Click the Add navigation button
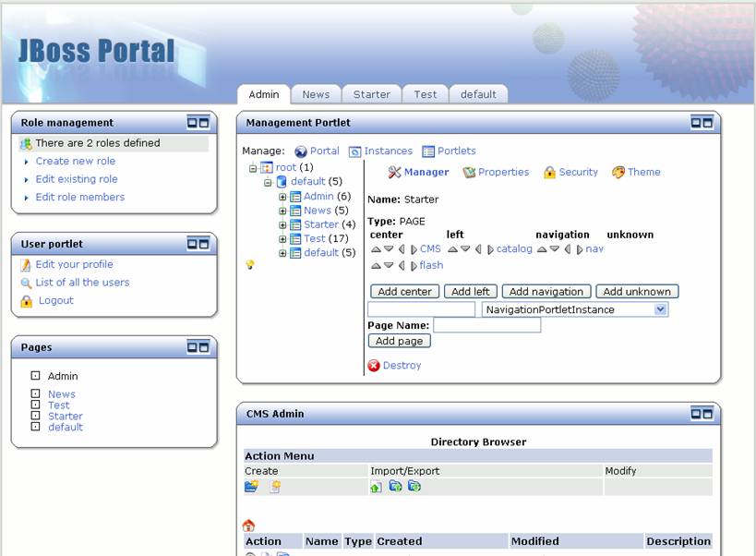Viewport: 756px width, 556px height. pos(546,292)
